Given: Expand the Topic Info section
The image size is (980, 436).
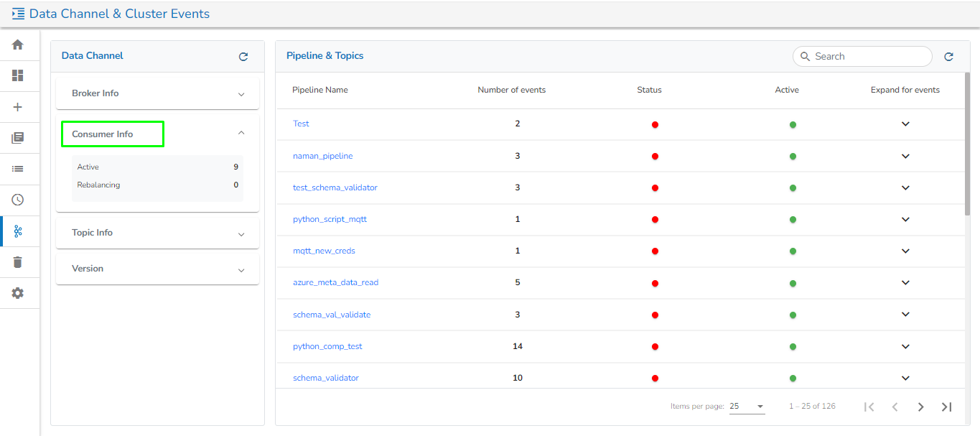Looking at the screenshot, I should (241, 233).
